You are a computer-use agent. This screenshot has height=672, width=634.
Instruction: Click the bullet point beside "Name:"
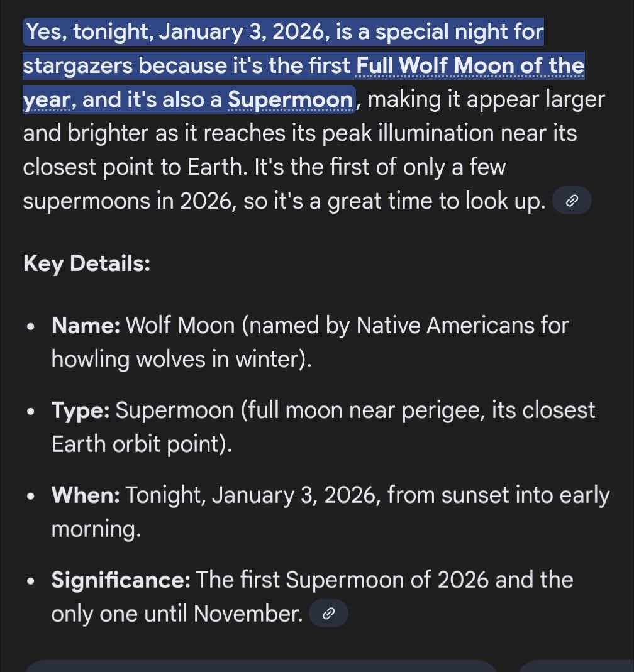[31, 327]
